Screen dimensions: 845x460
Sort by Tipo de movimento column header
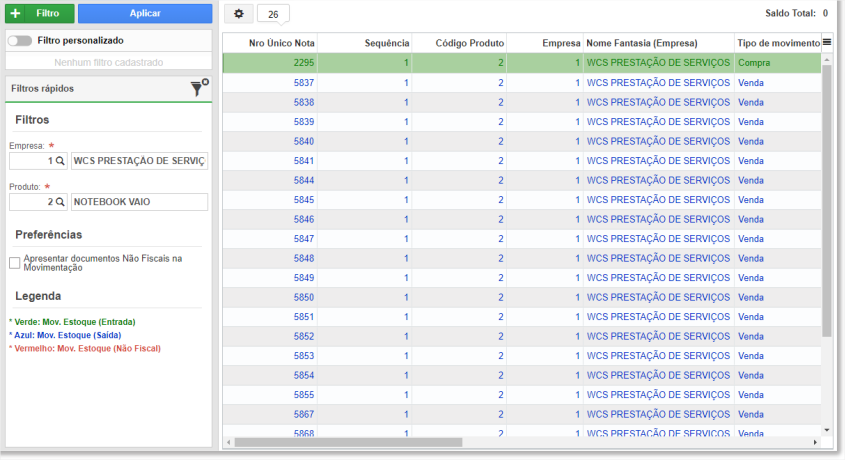click(778, 43)
